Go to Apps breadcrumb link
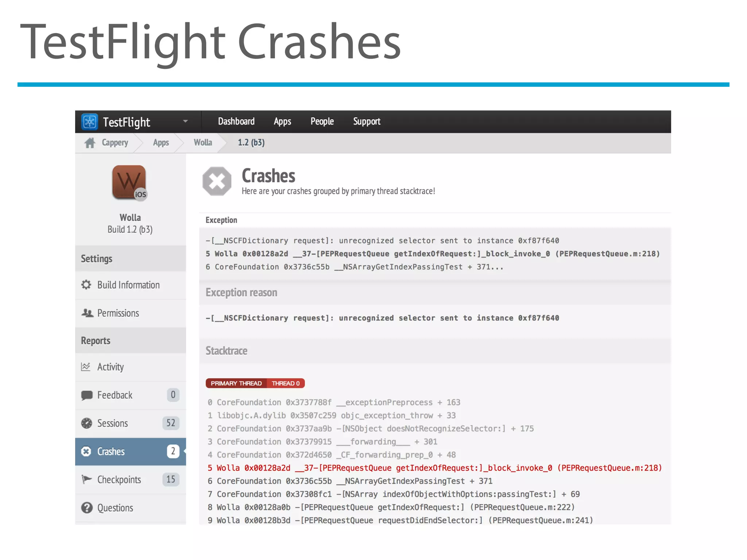 [161, 143]
